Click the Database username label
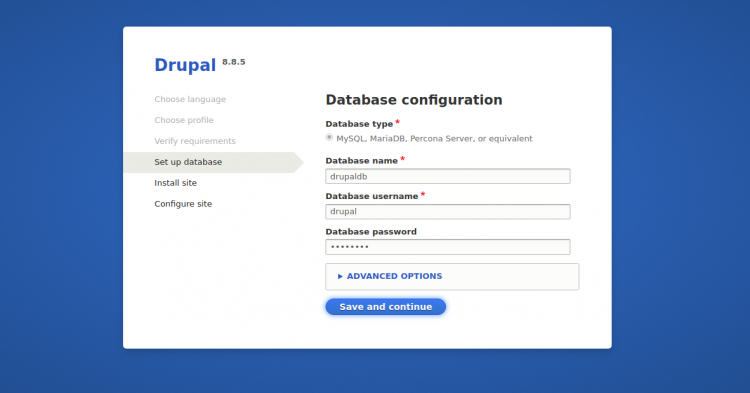750x393 pixels. coord(372,196)
